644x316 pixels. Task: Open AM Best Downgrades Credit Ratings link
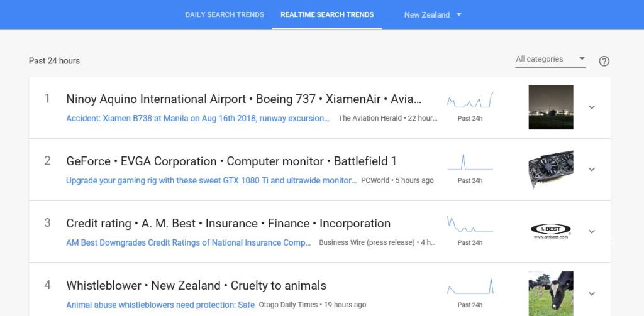click(x=189, y=242)
